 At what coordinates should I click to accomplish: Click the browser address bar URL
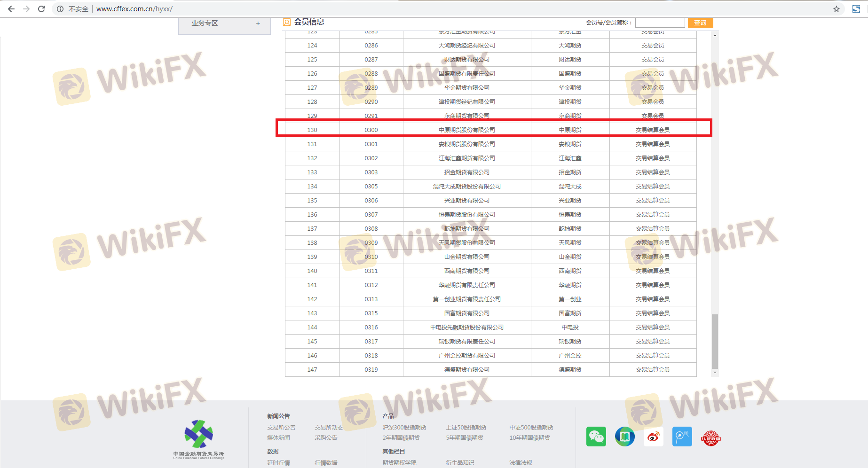pyautogui.click(x=134, y=9)
